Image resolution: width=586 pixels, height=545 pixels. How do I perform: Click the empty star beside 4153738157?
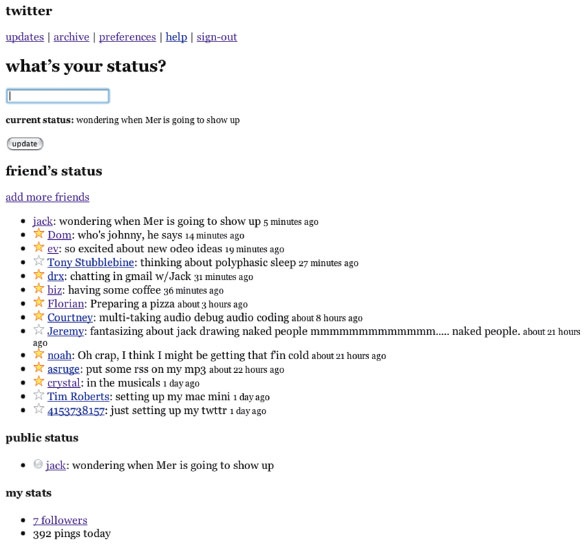38,409
